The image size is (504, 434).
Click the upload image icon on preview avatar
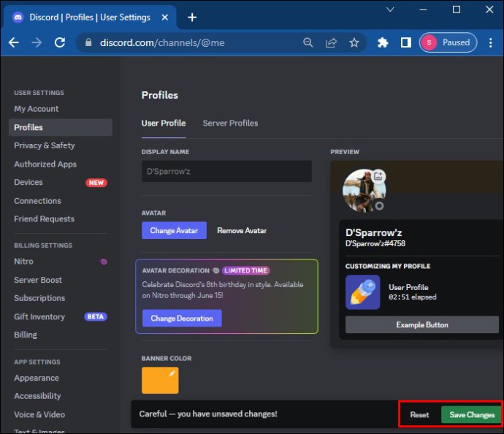[378, 176]
